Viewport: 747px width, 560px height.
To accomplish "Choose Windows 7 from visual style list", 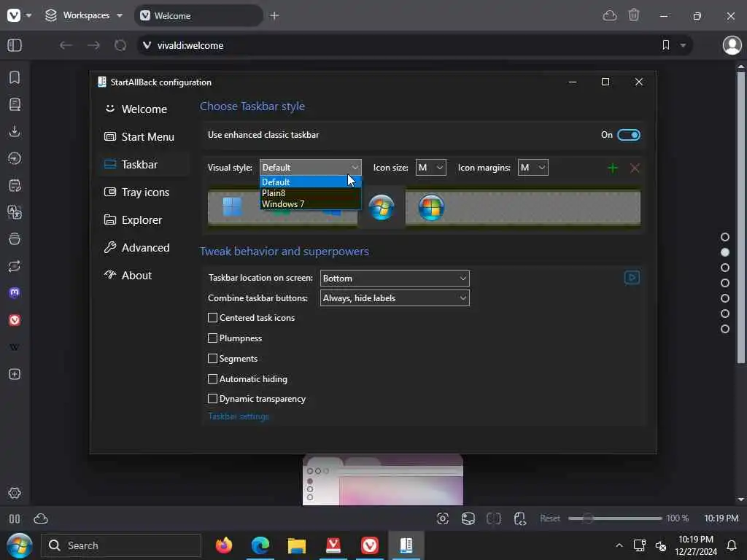I will coord(310,204).
